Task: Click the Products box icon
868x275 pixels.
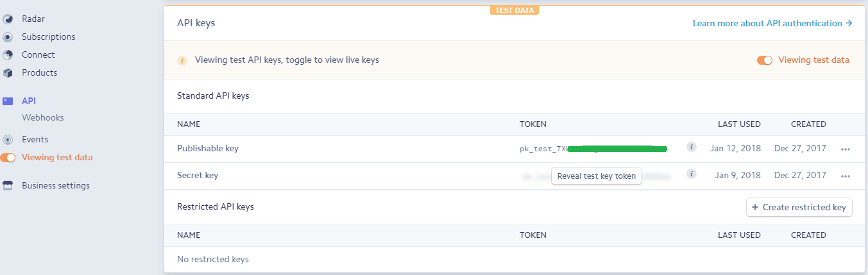Action: (8, 73)
